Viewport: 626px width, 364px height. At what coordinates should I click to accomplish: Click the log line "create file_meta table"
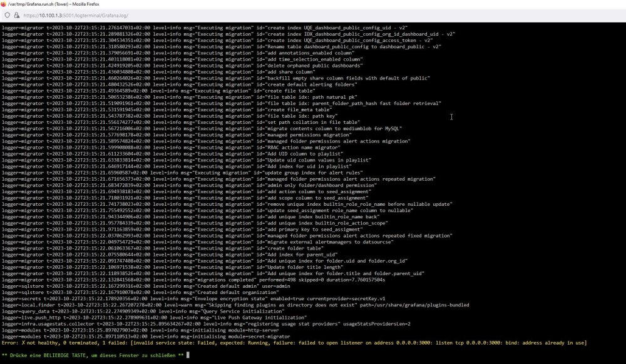pyautogui.click(x=167, y=109)
